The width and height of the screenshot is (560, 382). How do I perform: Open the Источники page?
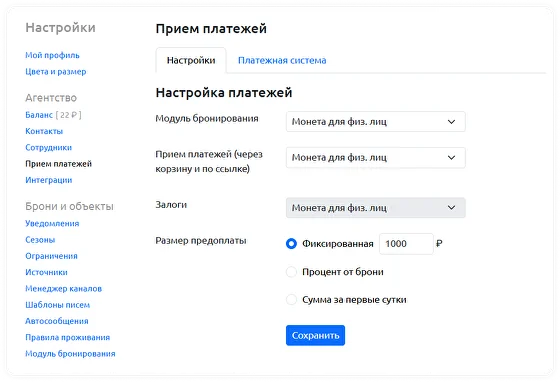[46, 272]
